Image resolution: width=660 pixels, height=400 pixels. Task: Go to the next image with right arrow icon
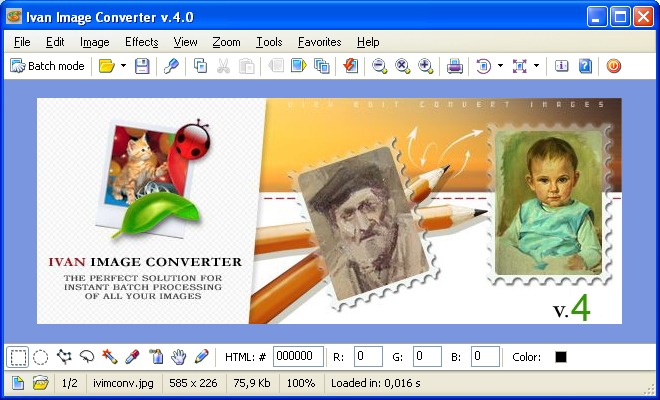pyautogui.click(x=299, y=66)
